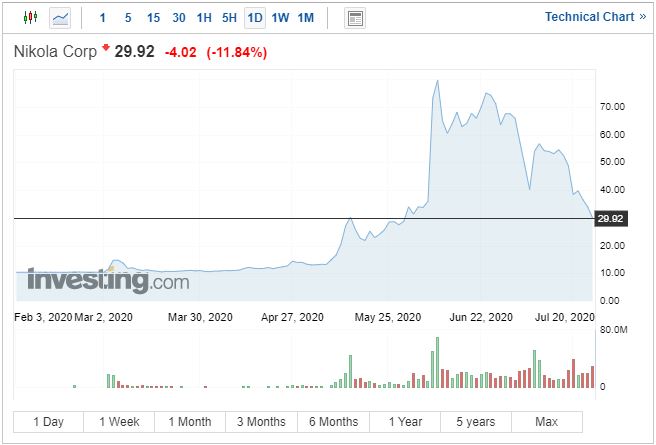Show the 3 Months range

pos(261,422)
